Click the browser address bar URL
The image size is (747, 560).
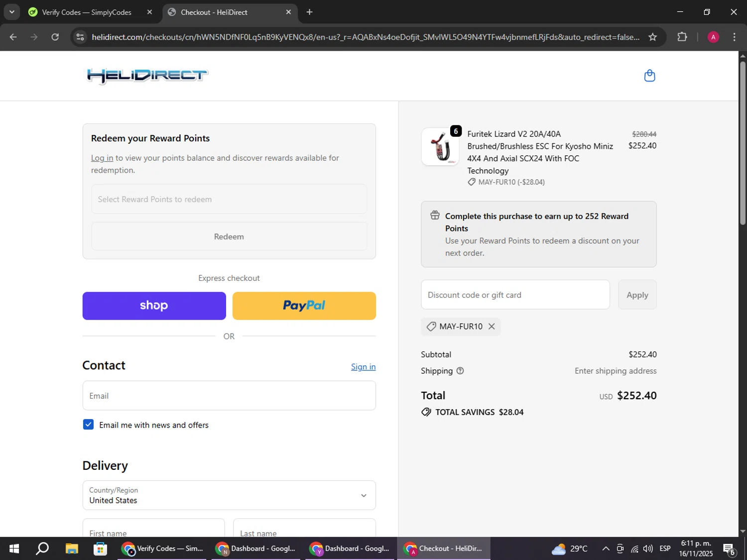coord(366,37)
